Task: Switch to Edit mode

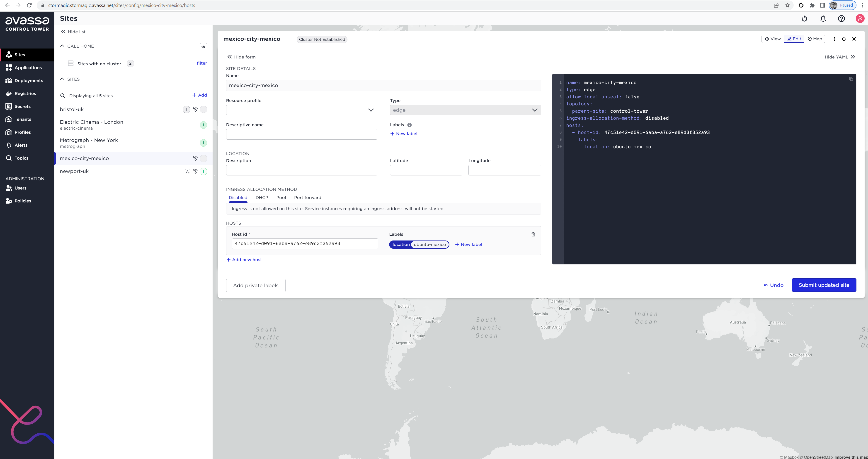Action: click(794, 39)
